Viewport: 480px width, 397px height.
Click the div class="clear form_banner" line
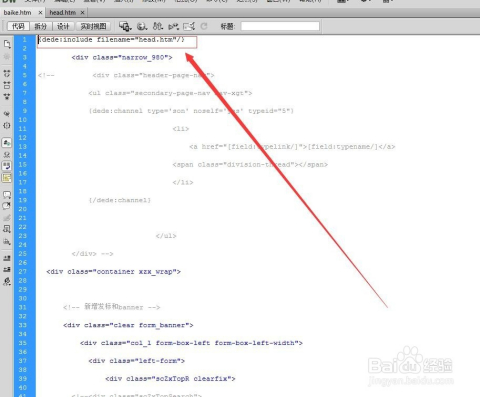[128, 325]
